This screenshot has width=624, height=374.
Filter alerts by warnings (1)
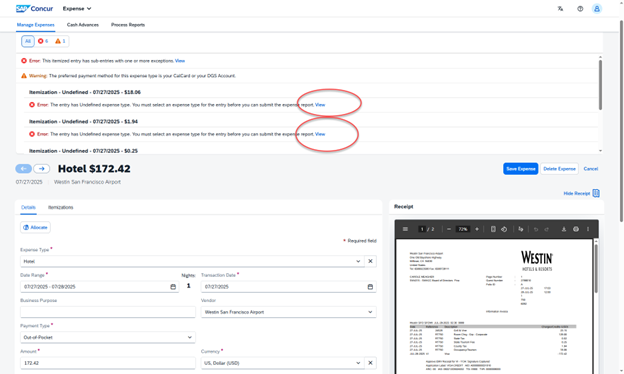[60, 41]
